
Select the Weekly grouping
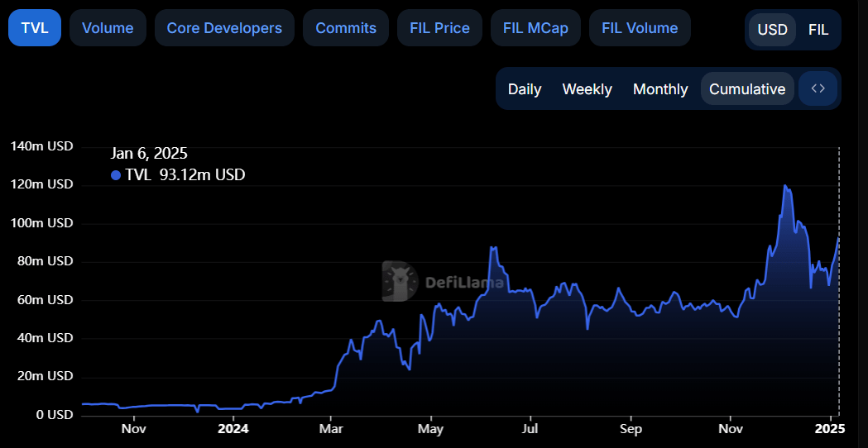(587, 89)
